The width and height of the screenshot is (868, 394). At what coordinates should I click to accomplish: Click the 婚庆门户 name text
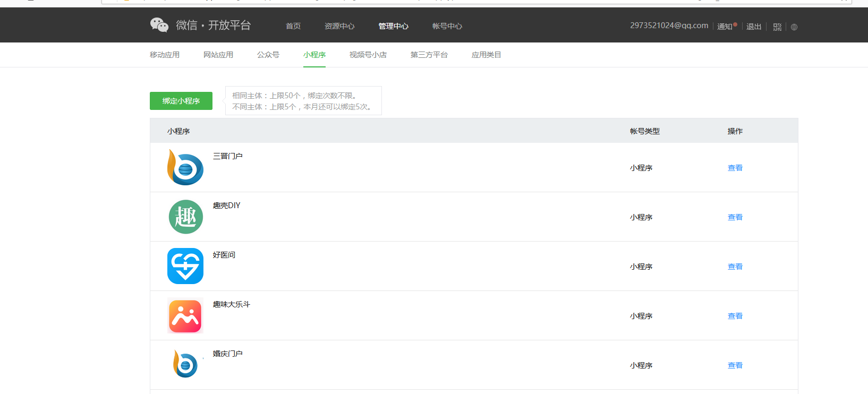[228, 354]
